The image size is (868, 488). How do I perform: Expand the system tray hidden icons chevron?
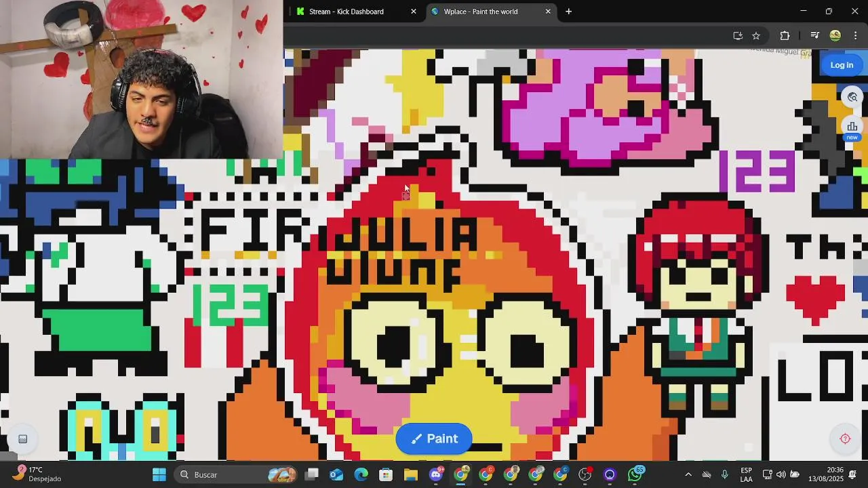click(x=688, y=474)
